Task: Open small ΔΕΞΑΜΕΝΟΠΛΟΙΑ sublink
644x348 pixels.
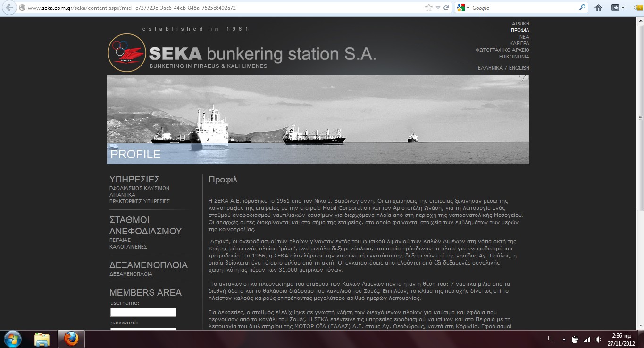Action: coord(131,274)
